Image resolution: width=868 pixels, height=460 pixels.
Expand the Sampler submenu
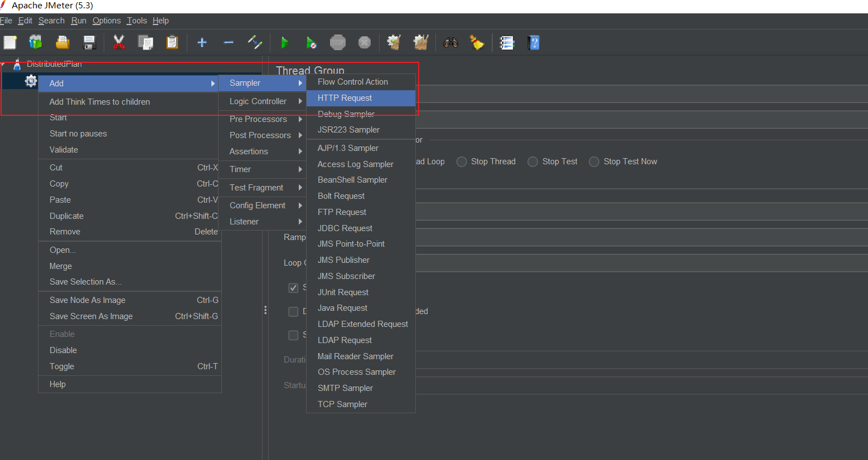(262, 83)
